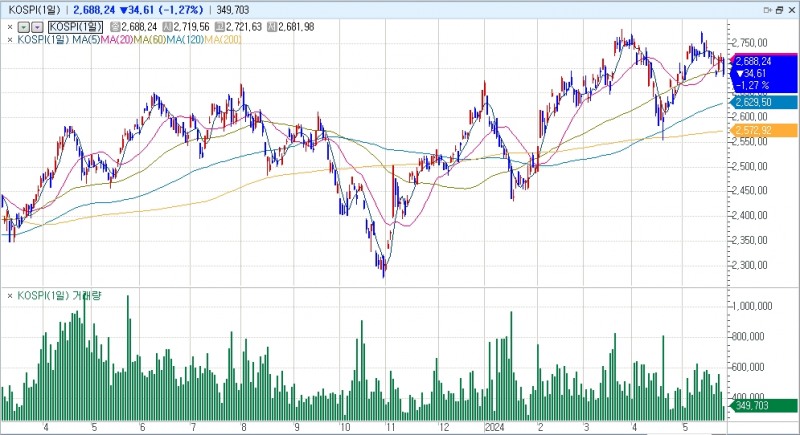Click the restore window icon in title bar
Viewport: 800px width, 435px height.
tap(779, 10)
